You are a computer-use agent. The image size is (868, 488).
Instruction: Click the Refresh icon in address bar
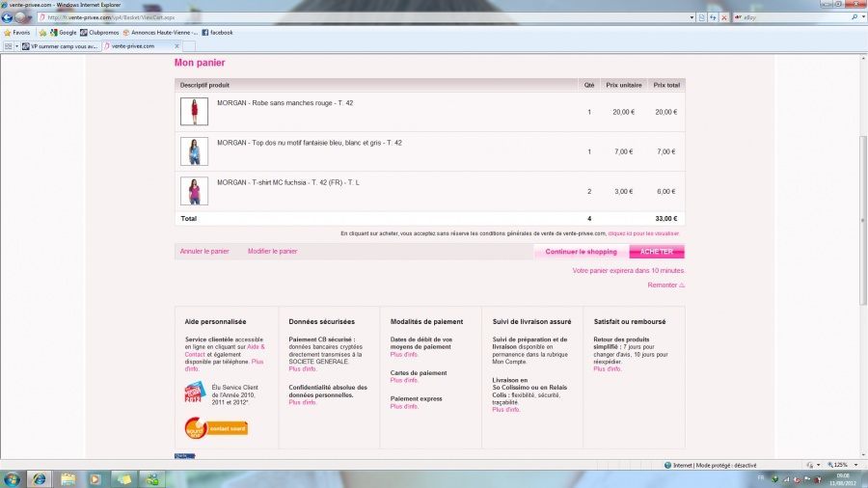click(712, 17)
